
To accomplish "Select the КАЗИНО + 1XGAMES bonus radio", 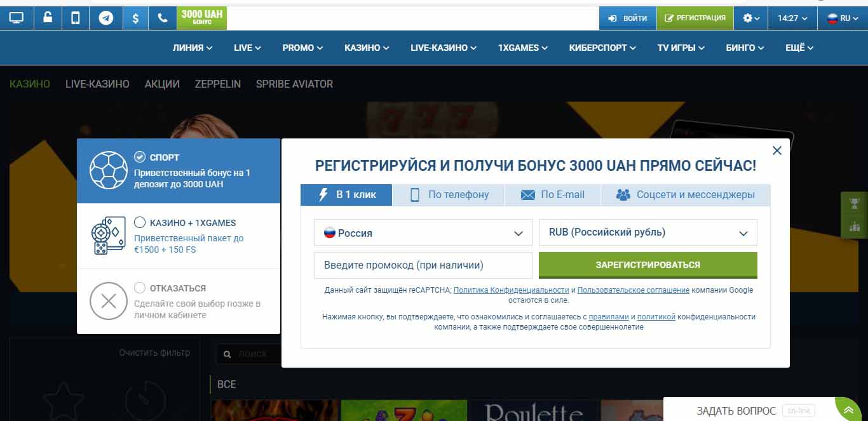I will [x=140, y=222].
